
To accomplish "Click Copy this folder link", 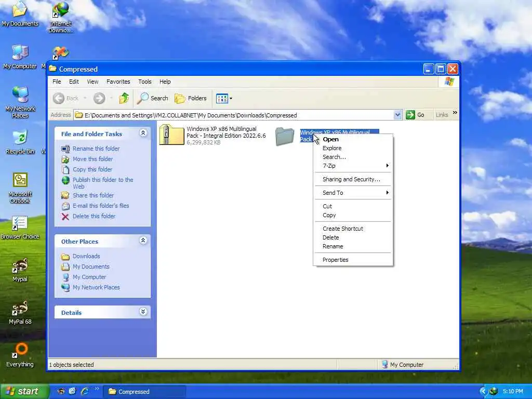I will [92, 169].
